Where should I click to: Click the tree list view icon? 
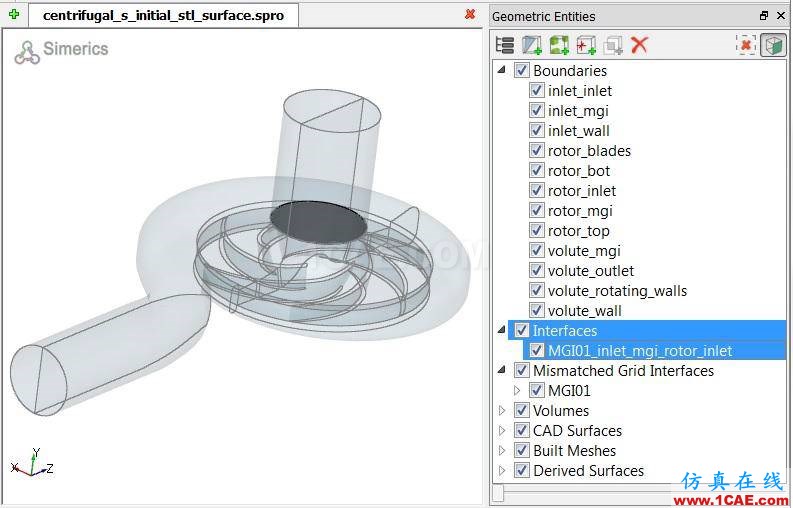(505, 45)
